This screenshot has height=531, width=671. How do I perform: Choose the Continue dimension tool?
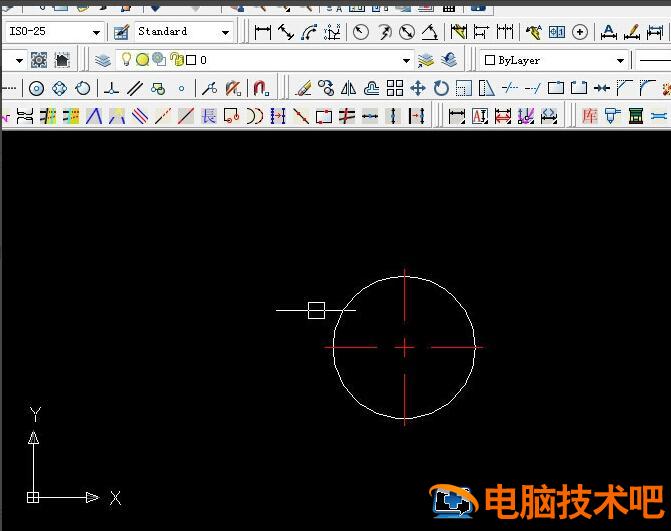[505, 32]
